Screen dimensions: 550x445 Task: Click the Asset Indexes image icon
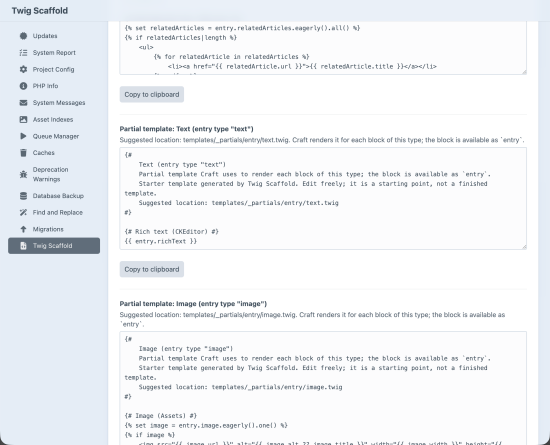point(23,120)
